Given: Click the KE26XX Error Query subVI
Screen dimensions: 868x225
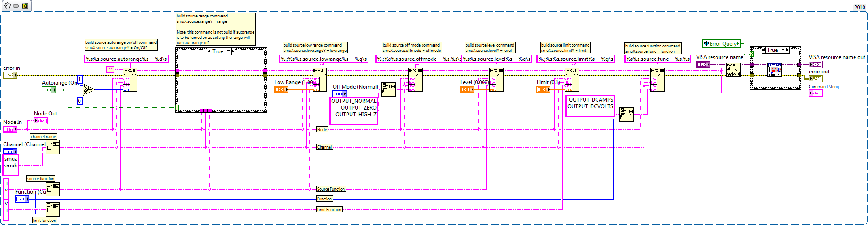Looking at the screenshot, I should point(775,70).
